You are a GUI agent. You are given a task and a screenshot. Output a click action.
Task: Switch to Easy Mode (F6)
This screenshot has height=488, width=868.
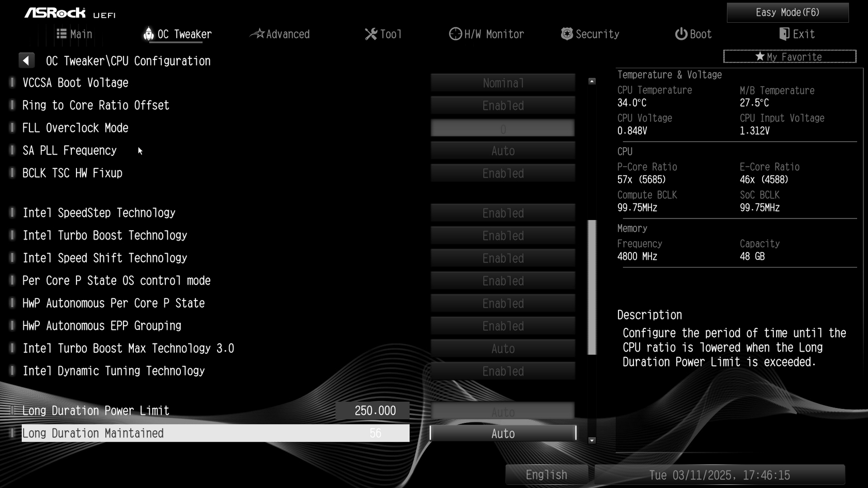click(787, 12)
